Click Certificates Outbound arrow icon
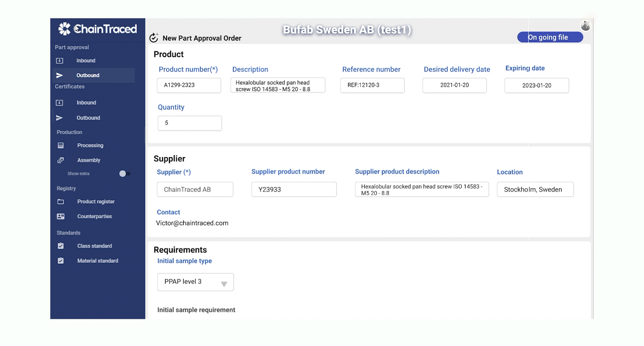 [59, 118]
